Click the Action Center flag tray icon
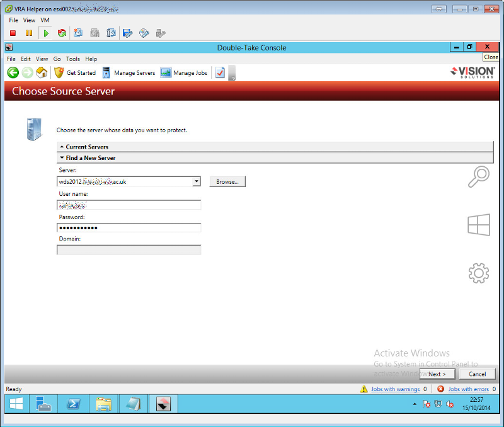Viewport: 504px width, 427px height. (427, 404)
